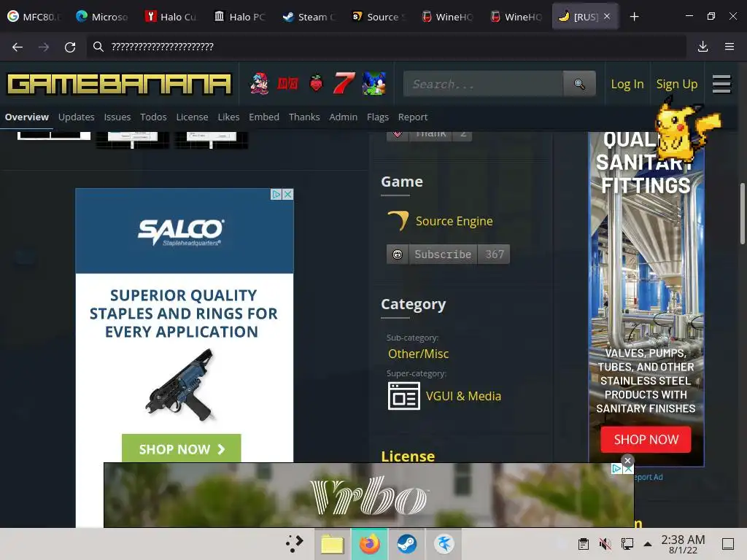Viewport: 747px width, 560px height.
Task: Close the [RUS] tab
Action: 607,16
